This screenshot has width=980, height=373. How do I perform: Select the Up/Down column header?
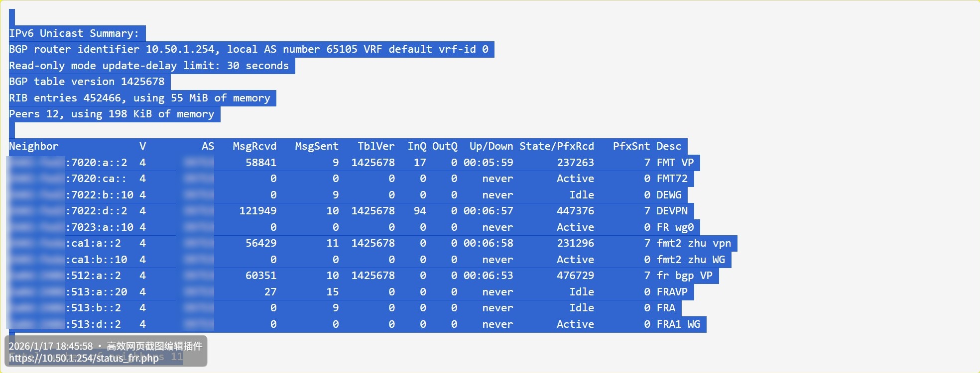[491, 146]
